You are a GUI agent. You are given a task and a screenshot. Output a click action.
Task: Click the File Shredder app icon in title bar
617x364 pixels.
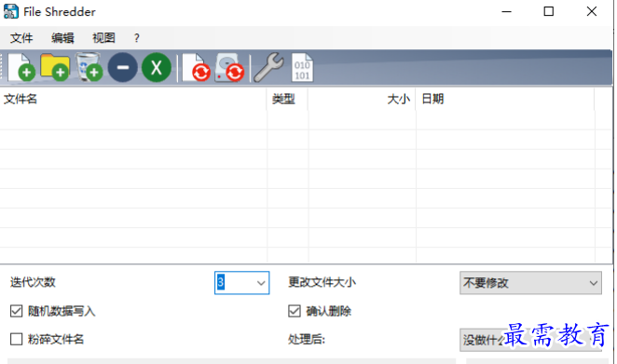[x=10, y=11]
